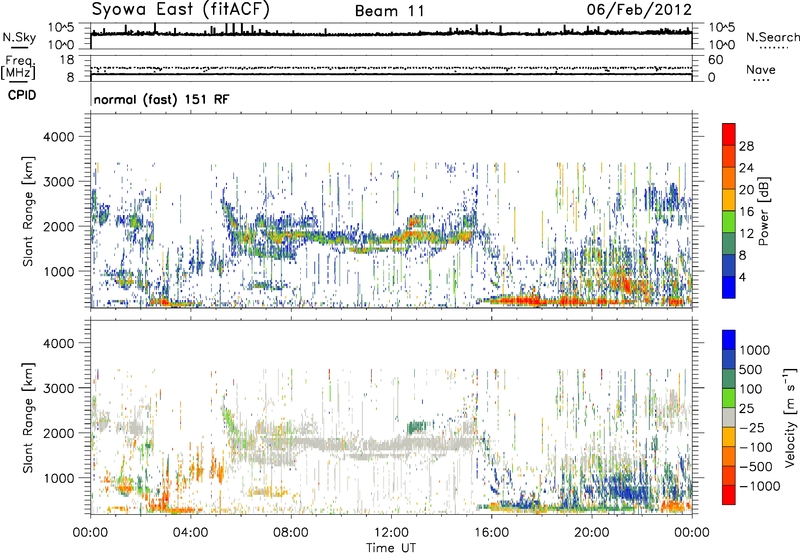Image resolution: width=800 pixels, height=554 pixels.
Task: Click the 04:00 time tick label
Action: [x=190, y=533]
